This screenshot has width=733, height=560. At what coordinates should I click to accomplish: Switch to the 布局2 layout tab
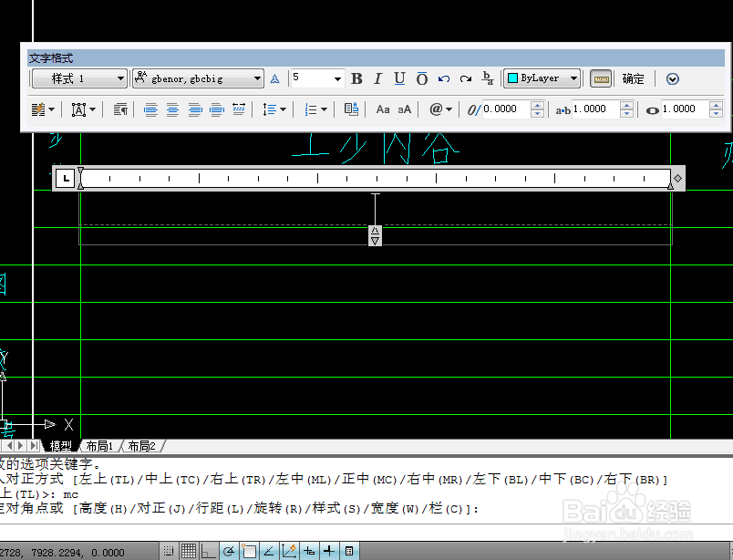tap(141, 446)
